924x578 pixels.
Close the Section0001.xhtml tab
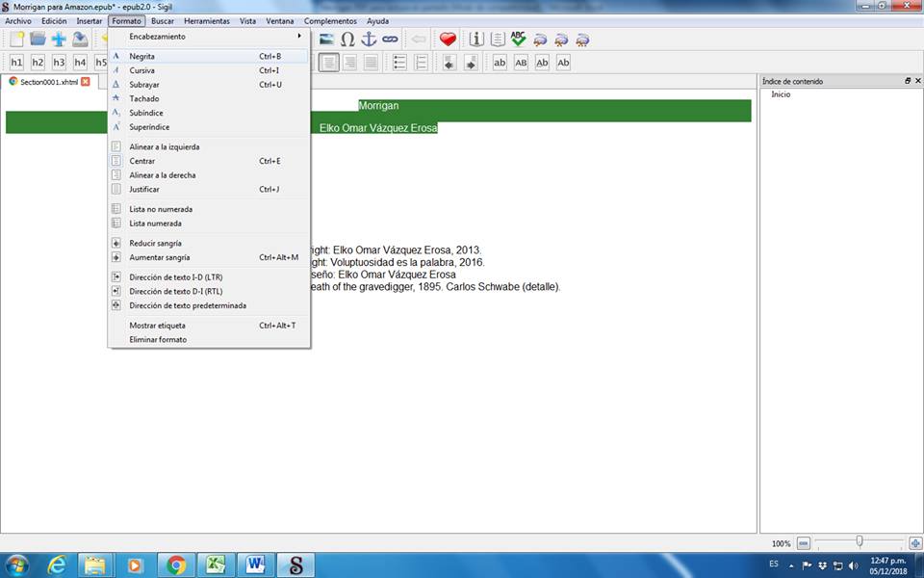(x=86, y=82)
